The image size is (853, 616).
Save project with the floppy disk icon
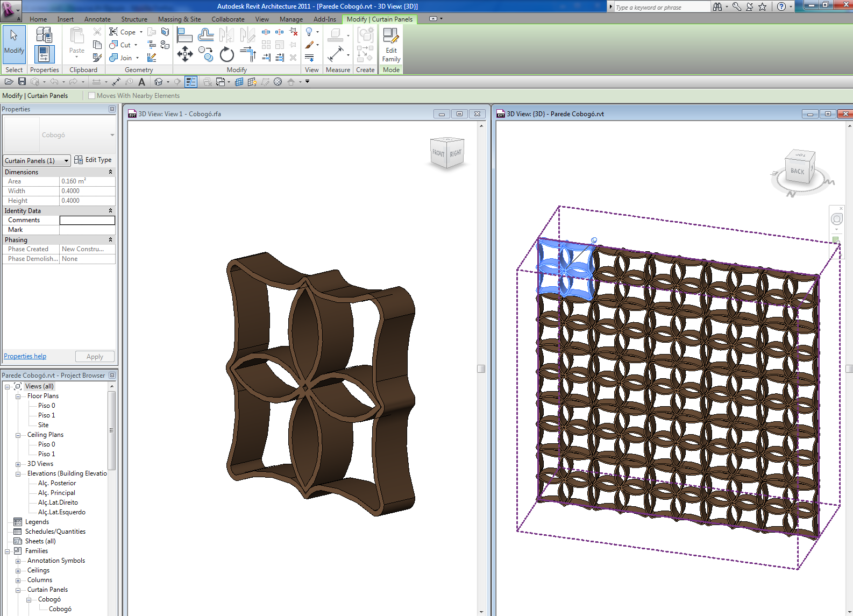coord(22,82)
